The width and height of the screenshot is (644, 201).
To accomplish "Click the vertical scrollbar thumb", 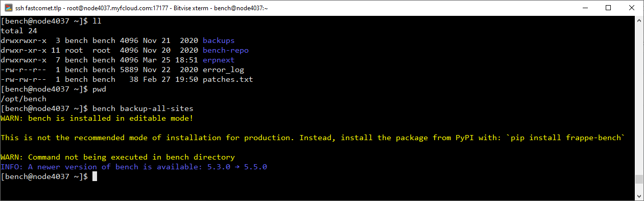I will point(639,179).
